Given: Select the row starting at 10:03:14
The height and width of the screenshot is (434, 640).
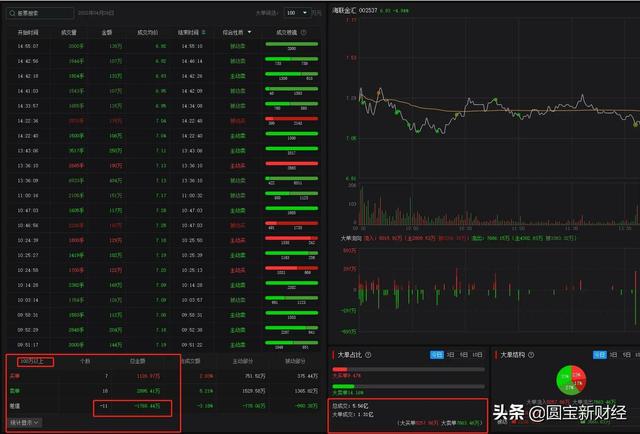Looking at the screenshot, I should 163,300.
